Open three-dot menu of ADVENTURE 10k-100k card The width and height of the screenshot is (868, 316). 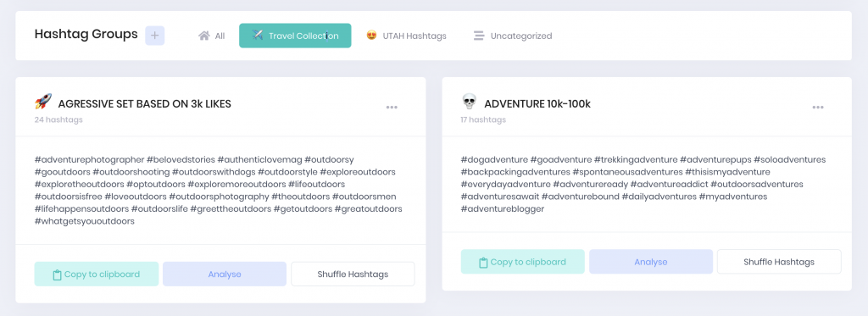818,108
